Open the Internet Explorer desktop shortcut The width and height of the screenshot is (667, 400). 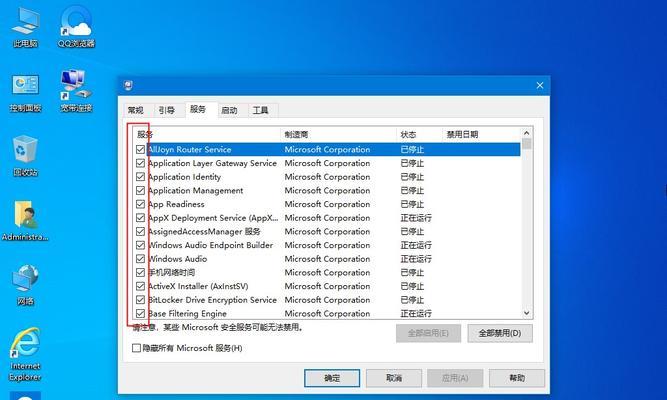click(25, 355)
